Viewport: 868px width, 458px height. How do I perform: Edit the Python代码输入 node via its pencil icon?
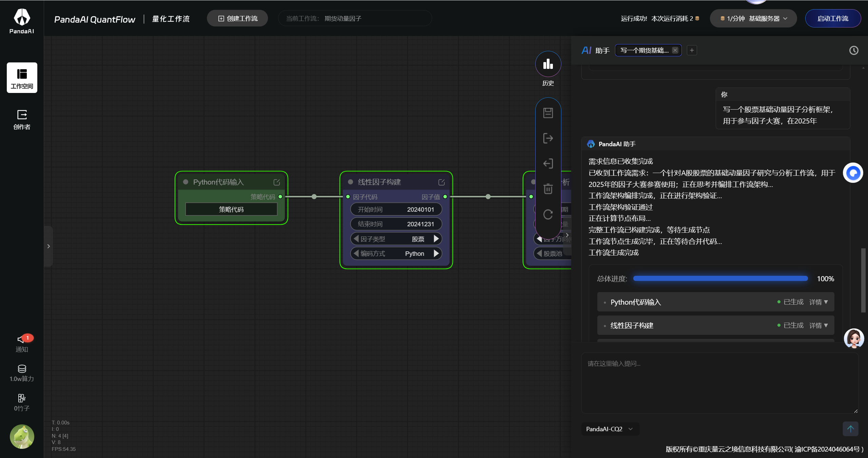(x=277, y=182)
